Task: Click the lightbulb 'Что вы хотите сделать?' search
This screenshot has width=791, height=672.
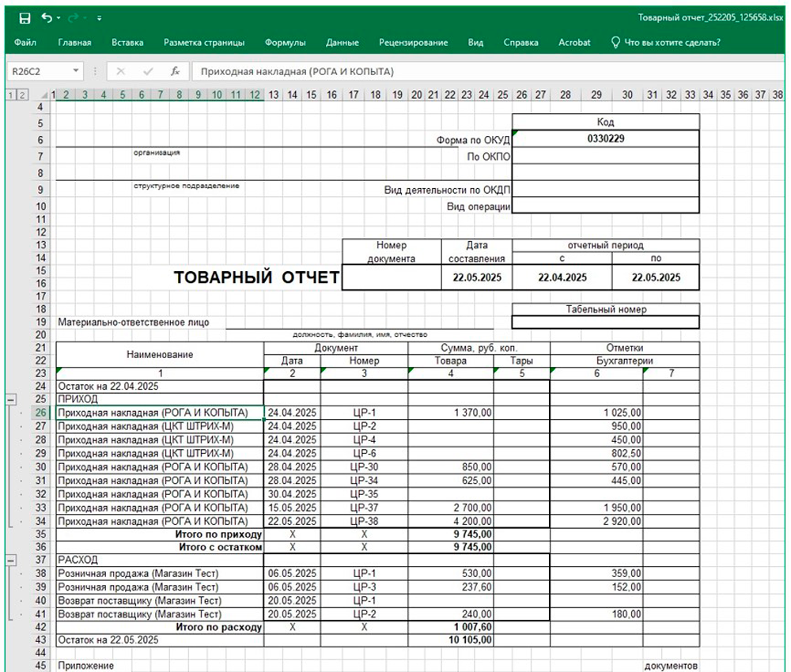Action: pos(665,43)
